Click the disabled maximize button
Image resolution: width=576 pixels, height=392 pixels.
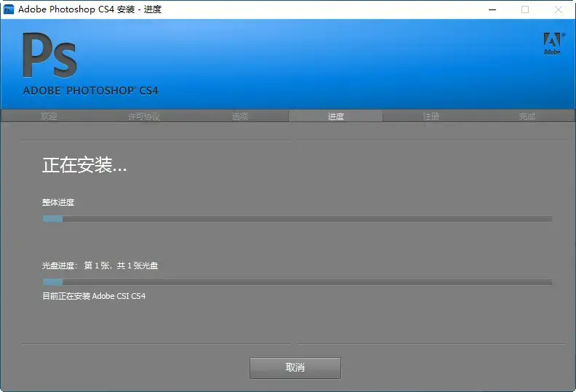click(525, 9)
